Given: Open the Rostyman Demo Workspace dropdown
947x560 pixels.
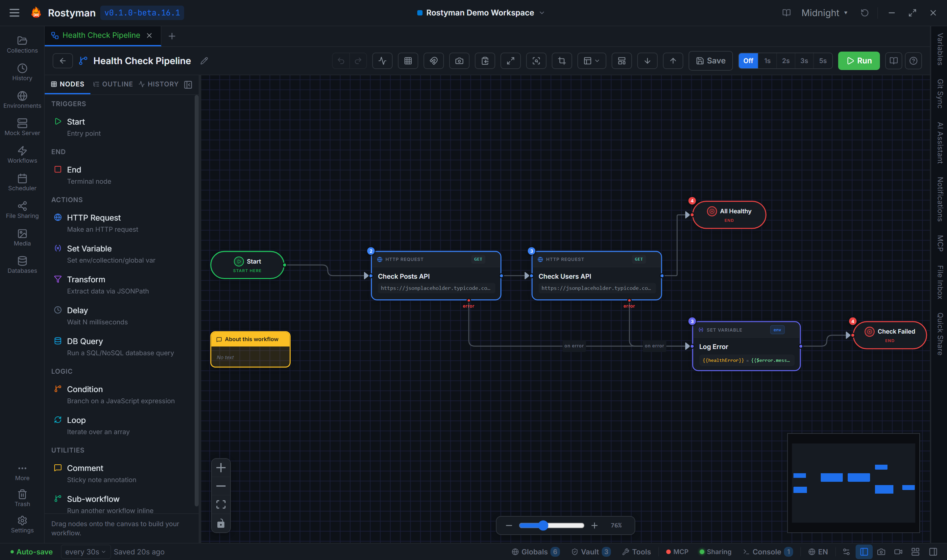Looking at the screenshot, I should coord(481,13).
